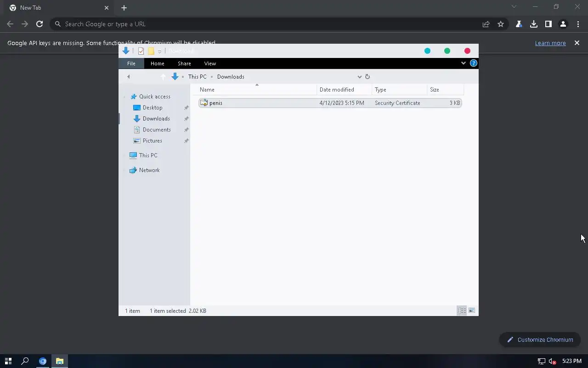Viewport: 588px width, 368px height.
Task: Open Windows taskbar search
Action: coord(25,361)
